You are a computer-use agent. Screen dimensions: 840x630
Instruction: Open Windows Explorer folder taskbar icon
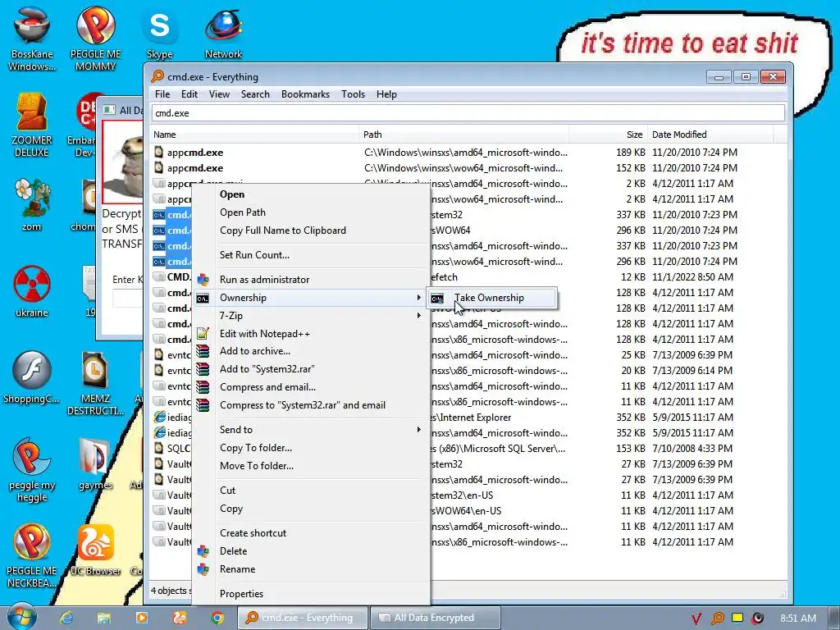(104, 618)
